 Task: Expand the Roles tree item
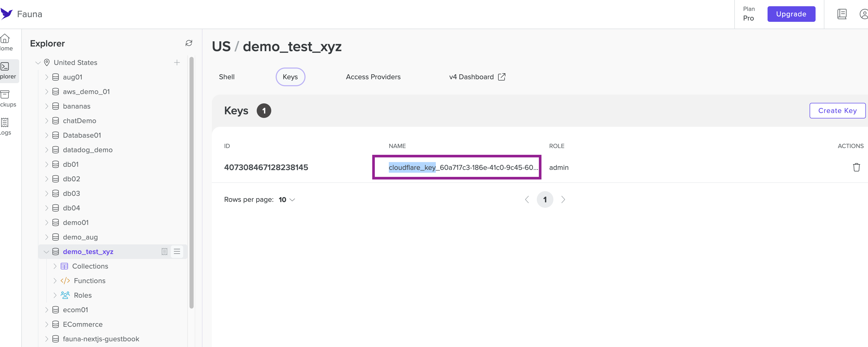(x=55, y=295)
